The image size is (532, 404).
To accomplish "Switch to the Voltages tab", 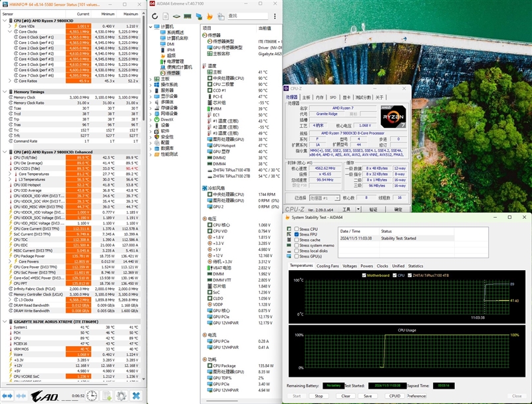I will tap(350, 266).
